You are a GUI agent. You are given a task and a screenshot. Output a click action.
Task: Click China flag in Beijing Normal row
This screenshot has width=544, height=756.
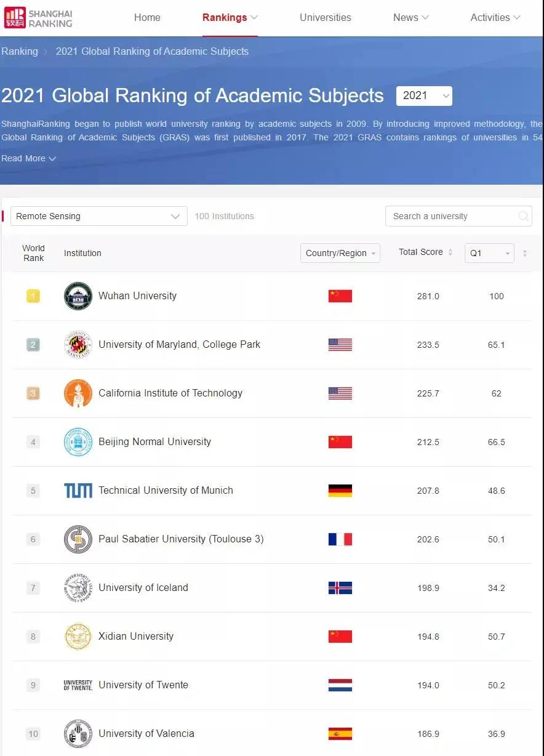(x=340, y=442)
